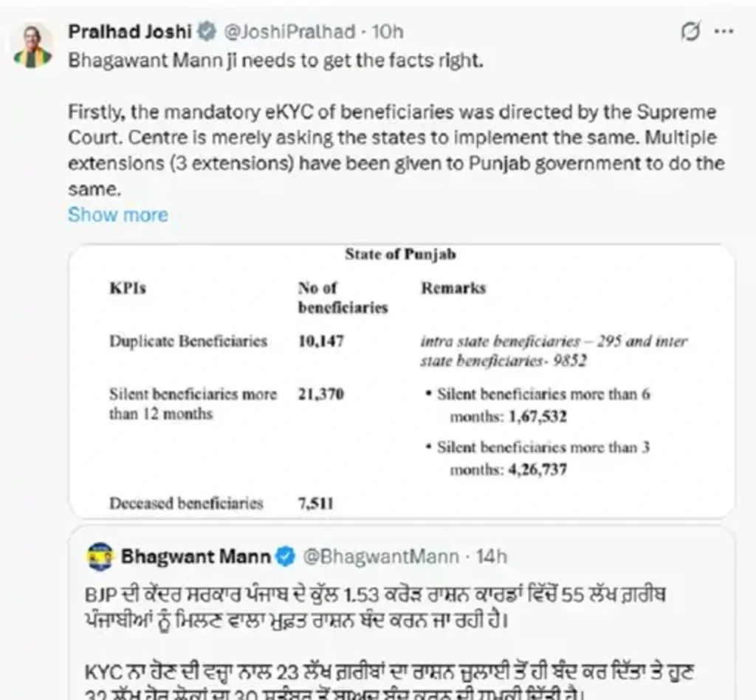Click the 10h post timestamp
The image size is (756, 700).
[x=388, y=32]
